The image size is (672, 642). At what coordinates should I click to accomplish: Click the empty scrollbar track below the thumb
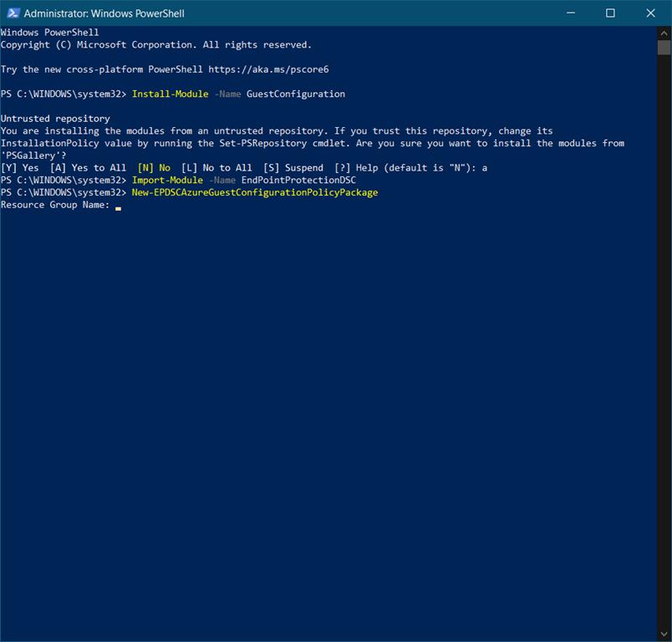coord(664,334)
